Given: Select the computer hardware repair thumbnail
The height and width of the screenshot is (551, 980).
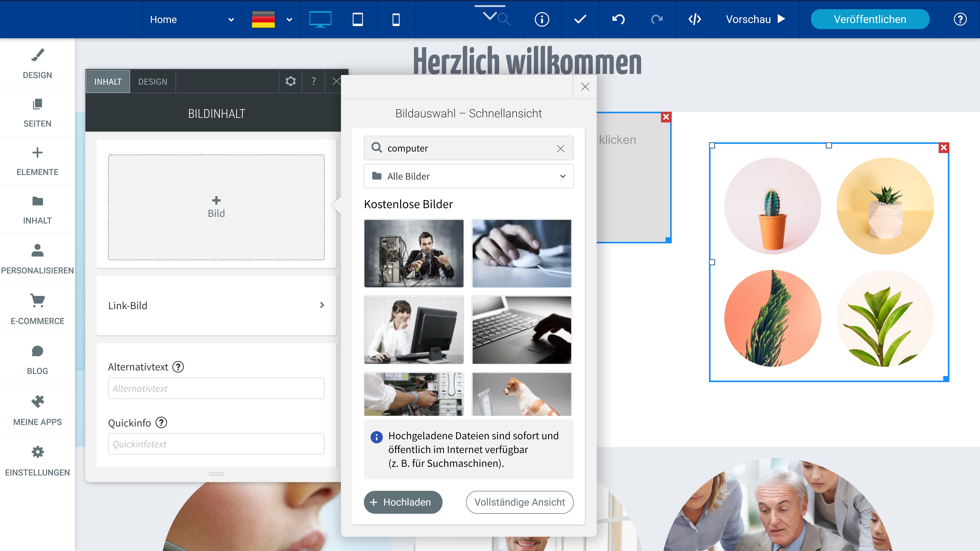Looking at the screenshot, I should click(x=414, y=394).
